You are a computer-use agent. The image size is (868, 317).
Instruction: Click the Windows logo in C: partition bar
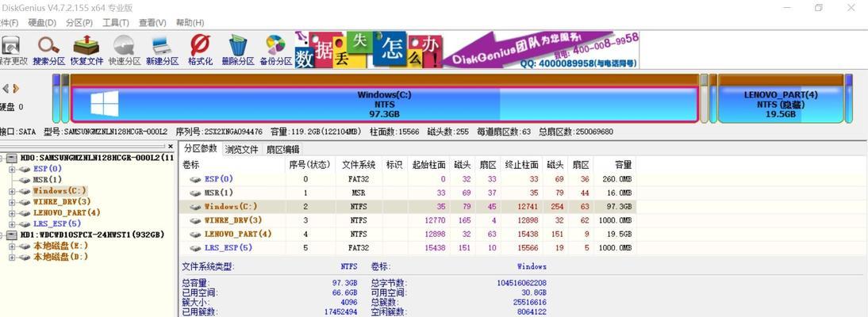tap(105, 104)
